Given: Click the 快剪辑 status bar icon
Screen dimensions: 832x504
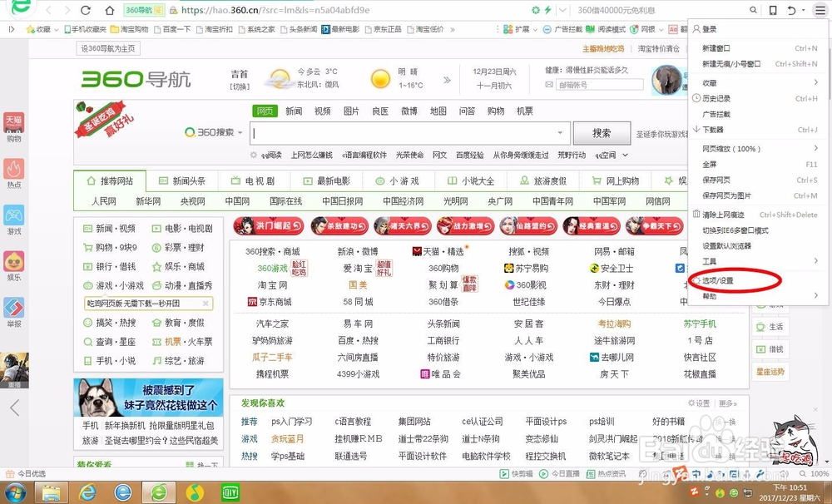Looking at the screenshot, I should [x=505, y=474].
